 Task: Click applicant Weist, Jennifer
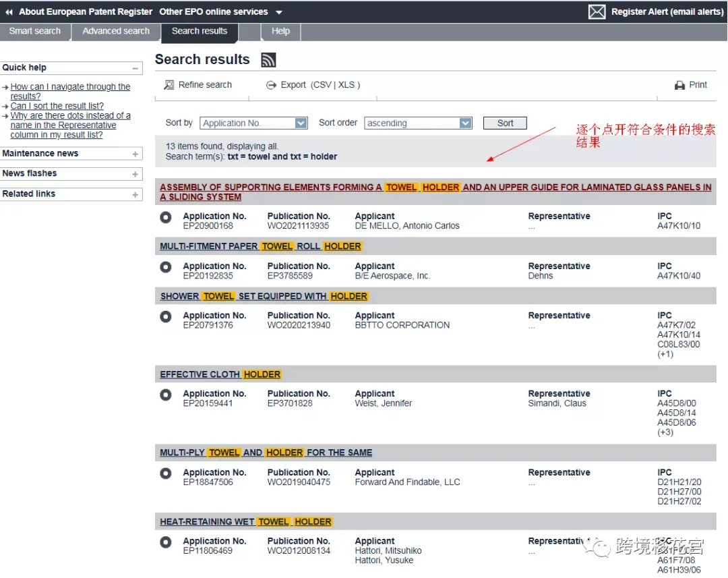[x=384, y=403]
